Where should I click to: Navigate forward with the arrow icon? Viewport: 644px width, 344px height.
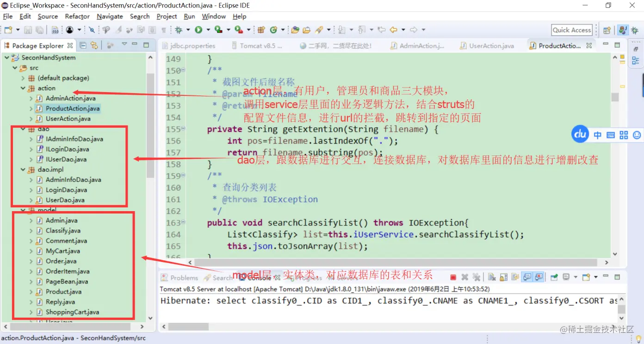(414, 30)
